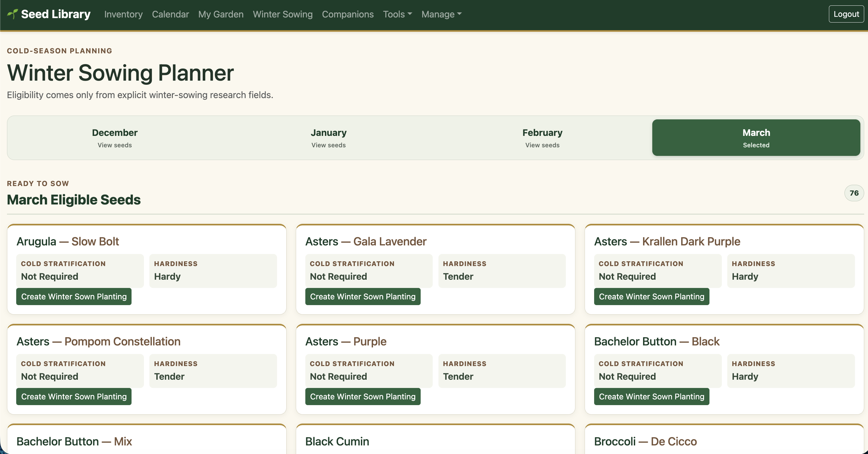
Task: Click the Asters — Purple card title
Action: tap(346, 342)
